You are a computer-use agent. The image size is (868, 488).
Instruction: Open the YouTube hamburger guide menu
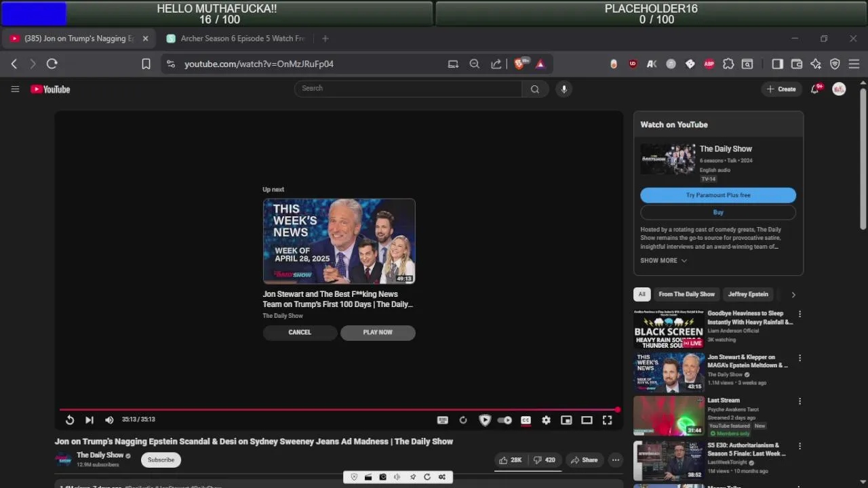click(x=15, y=89)
